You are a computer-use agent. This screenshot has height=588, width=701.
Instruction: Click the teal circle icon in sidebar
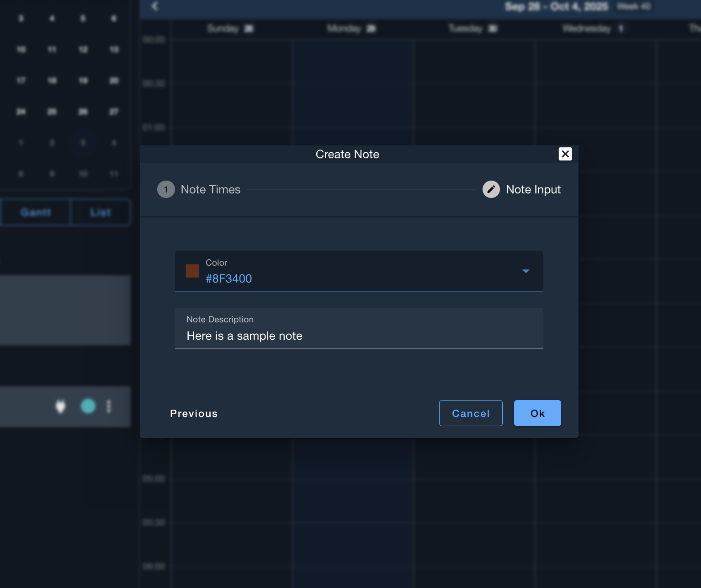coord(88,406)
